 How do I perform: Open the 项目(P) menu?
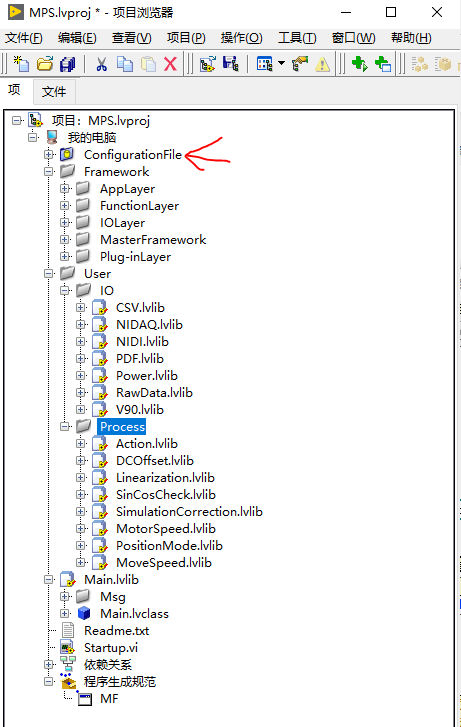pyautogui.click(x=186, y=38)
